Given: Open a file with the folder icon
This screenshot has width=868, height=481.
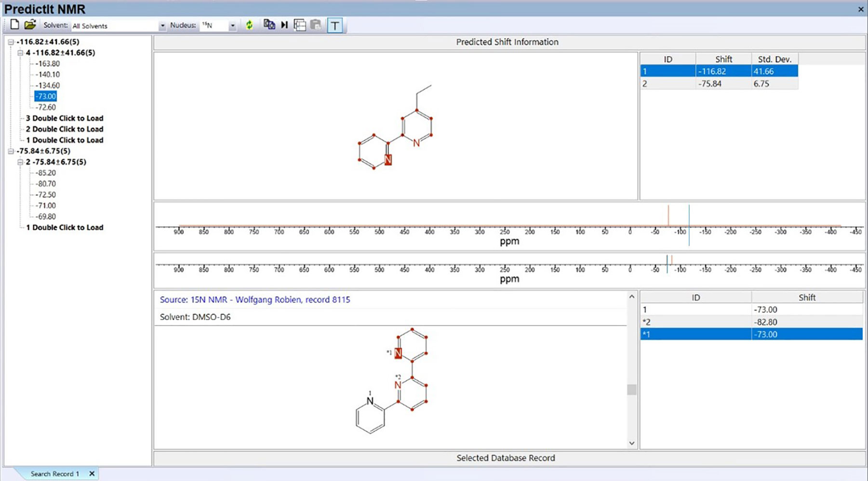Looking at the screenshot, I should tap(30, 25).
